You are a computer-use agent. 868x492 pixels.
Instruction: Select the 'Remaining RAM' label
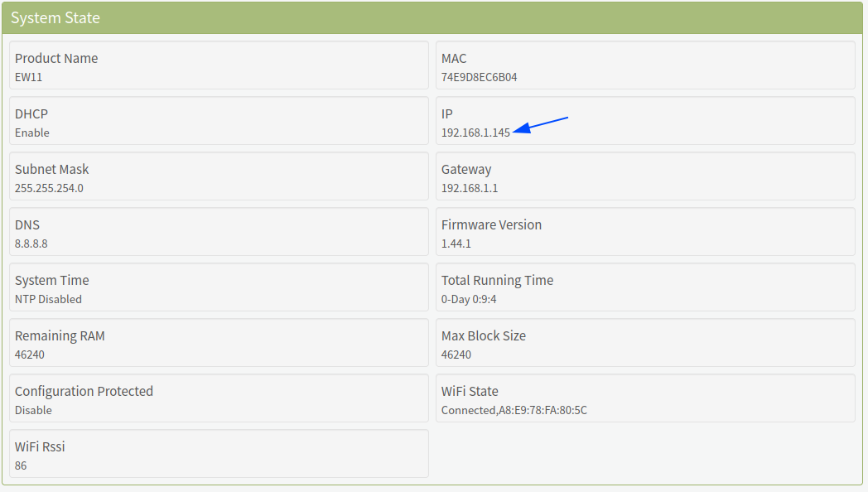click(60, 336)
